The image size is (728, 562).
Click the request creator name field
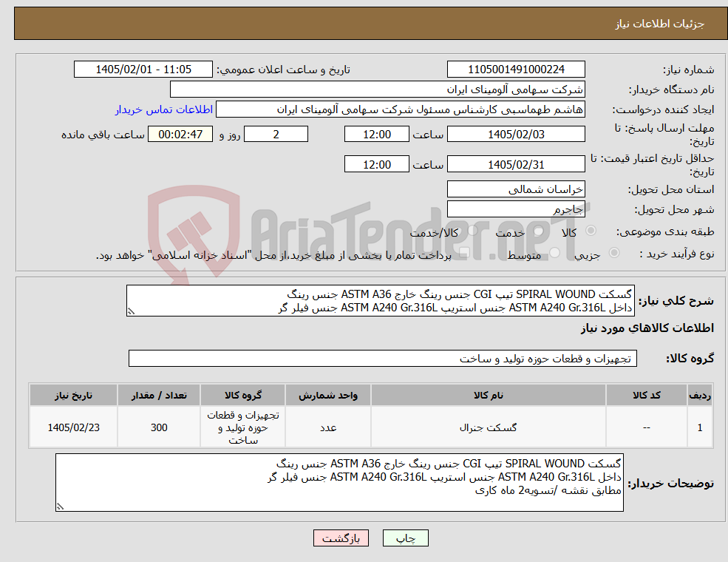[400, 109]
